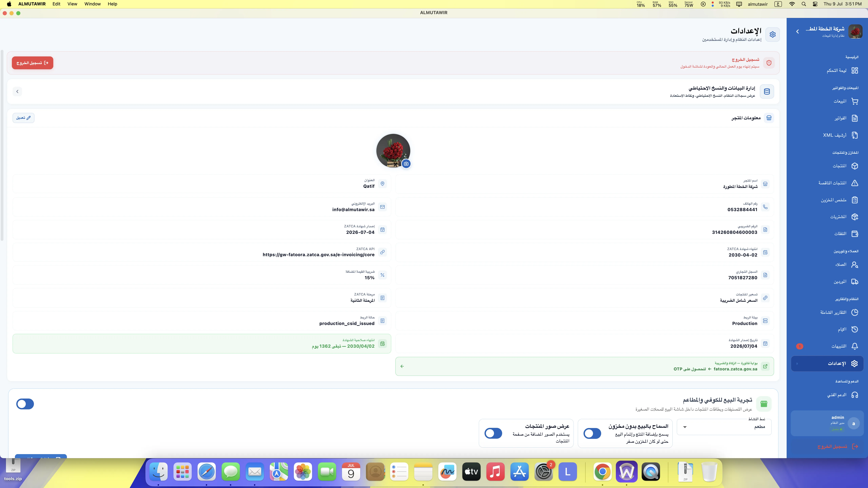
Task: Open the XML archive (أرشيف XML) icon
Action: (x=854, y=135)
